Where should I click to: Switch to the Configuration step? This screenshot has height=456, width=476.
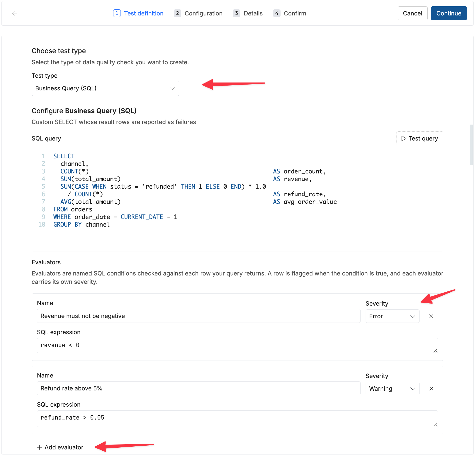(198, 13)
